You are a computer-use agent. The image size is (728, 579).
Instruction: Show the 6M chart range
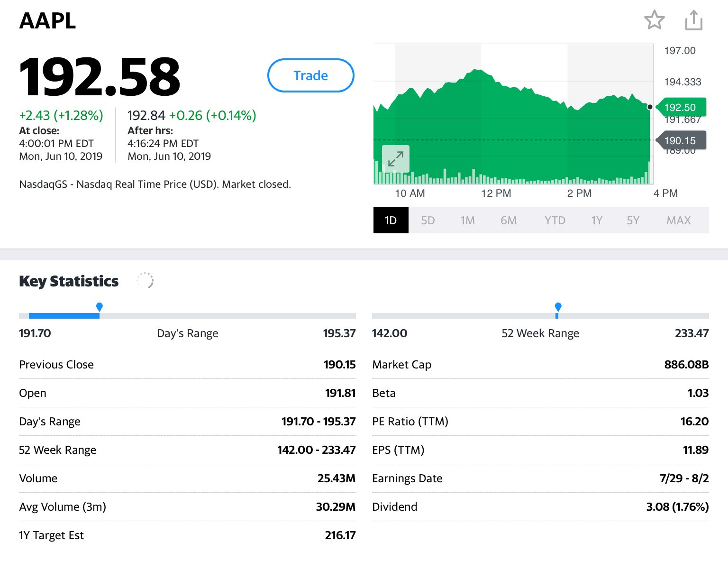point(508,221)
